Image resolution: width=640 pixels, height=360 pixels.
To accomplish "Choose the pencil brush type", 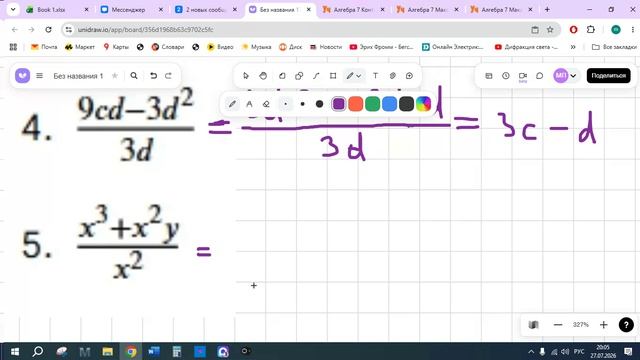I will [x=232, y=104].
